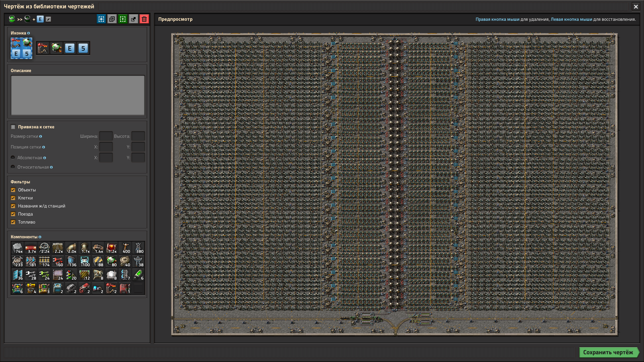The height and width of the screenshot is (362, 644).
Task: Click the 181 express belt component
Action: click(31, 261)
